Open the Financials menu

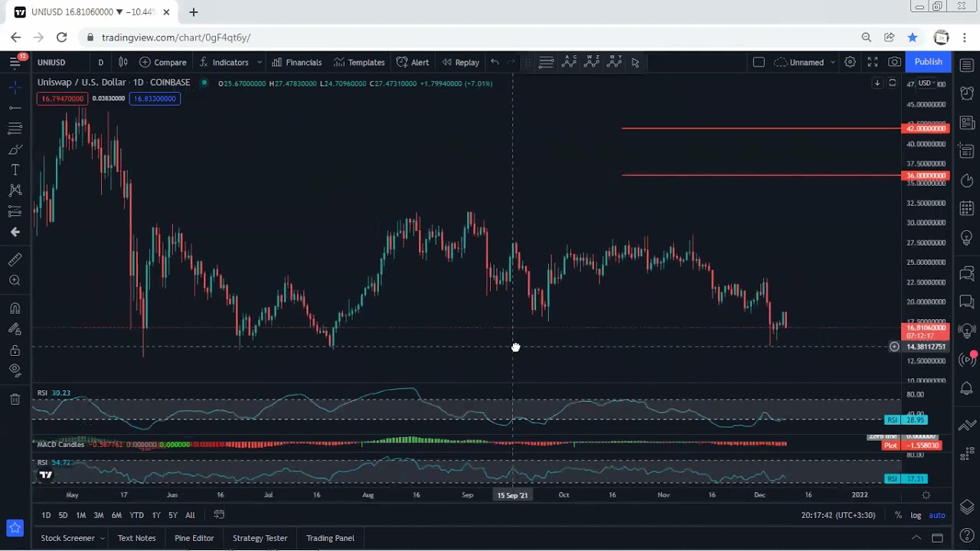click(x=297, y=62)
